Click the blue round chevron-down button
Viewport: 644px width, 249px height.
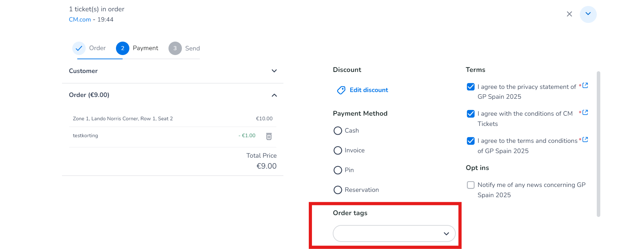[x=588, y=14]
